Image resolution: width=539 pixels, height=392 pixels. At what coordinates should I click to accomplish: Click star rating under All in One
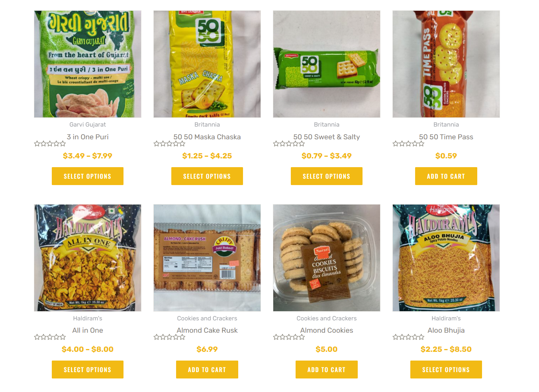(x=50, y=337)
